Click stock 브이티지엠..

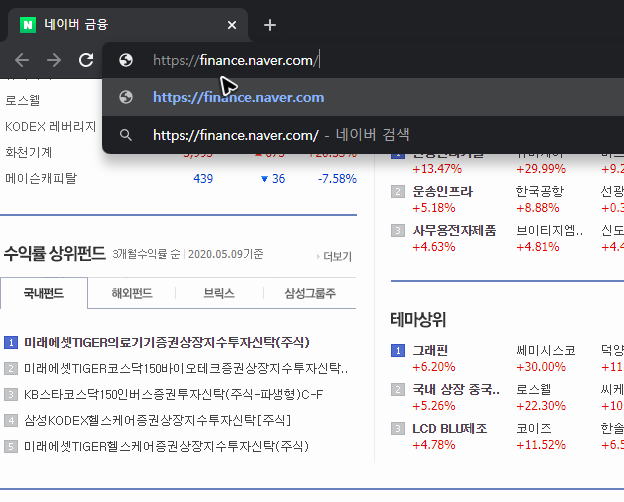pos(549,230)
